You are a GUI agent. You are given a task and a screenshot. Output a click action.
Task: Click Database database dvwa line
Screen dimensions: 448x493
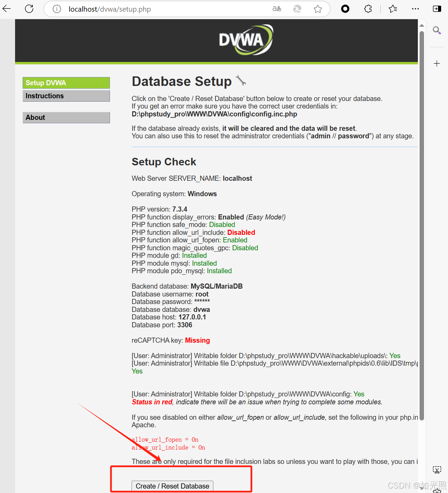[171, 309]
